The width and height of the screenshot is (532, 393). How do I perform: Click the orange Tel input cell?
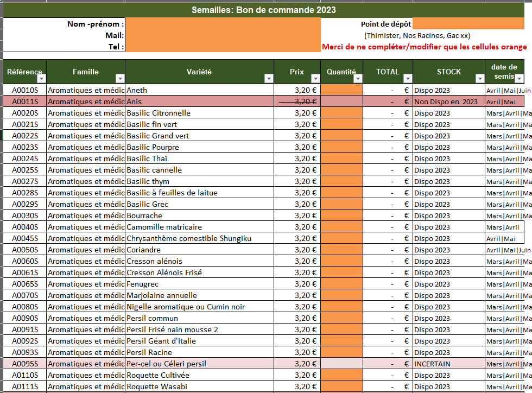223,47
